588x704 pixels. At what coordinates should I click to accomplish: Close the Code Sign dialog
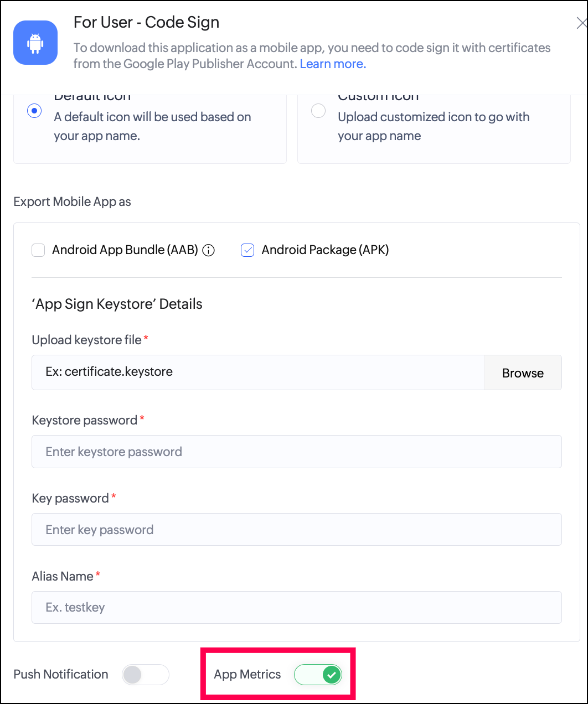click(x=581, y=23)
